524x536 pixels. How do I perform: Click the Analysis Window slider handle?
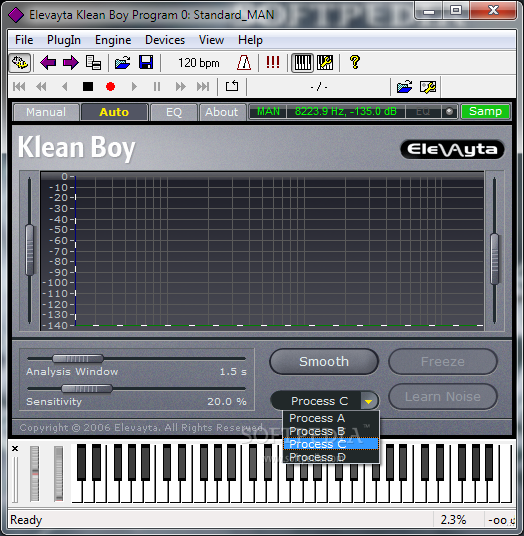click(x=78, y=359)
